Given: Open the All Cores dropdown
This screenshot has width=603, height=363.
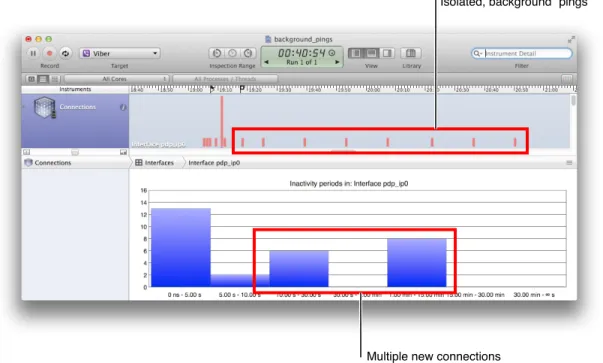Looking at the screenshot, I should tap(117, 79).
